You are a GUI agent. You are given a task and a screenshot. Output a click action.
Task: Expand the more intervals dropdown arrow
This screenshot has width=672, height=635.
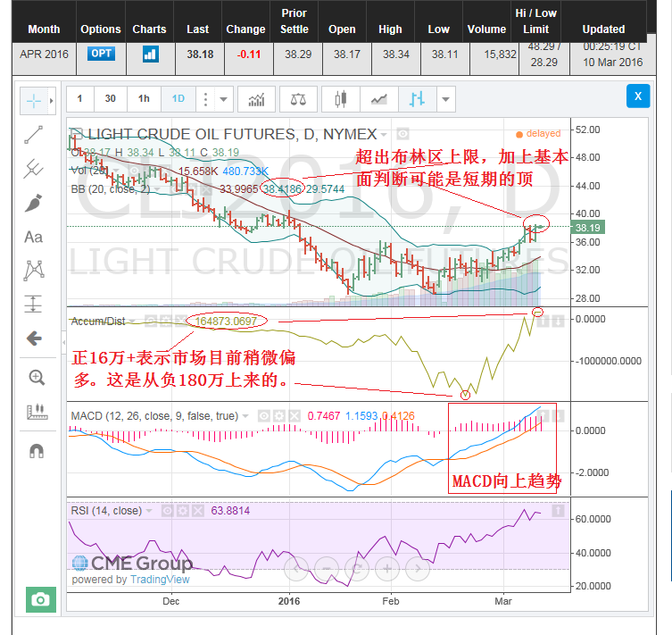click(223, 98)
